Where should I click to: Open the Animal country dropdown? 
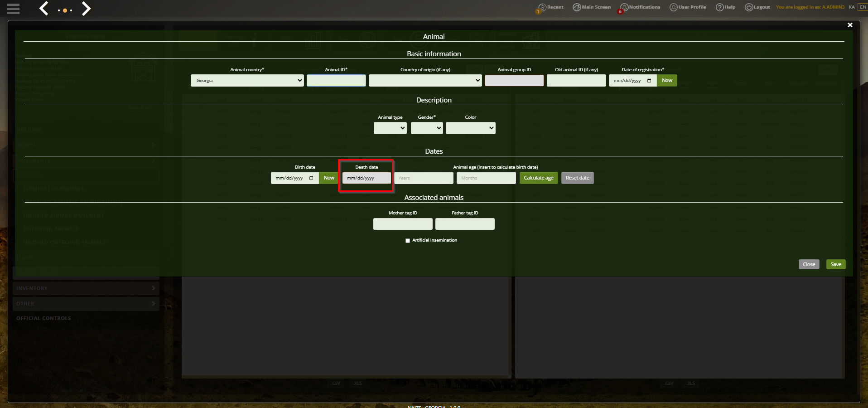(247, 81)
